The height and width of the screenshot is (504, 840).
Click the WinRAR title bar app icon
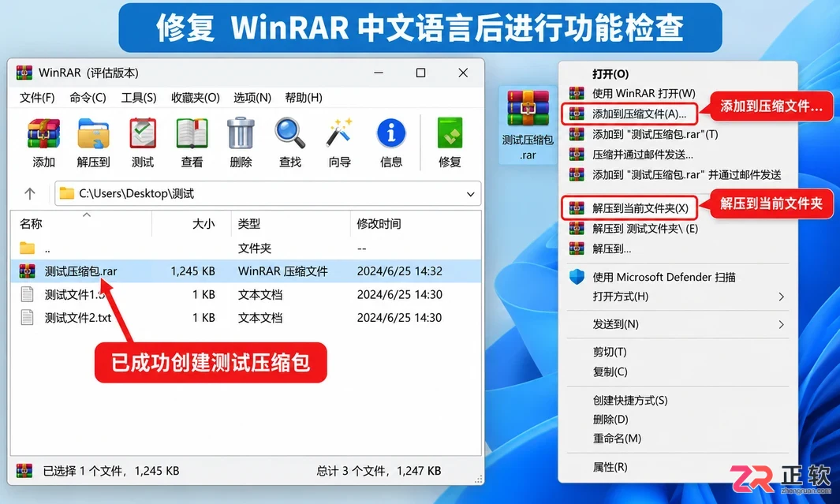pos(24,73)
